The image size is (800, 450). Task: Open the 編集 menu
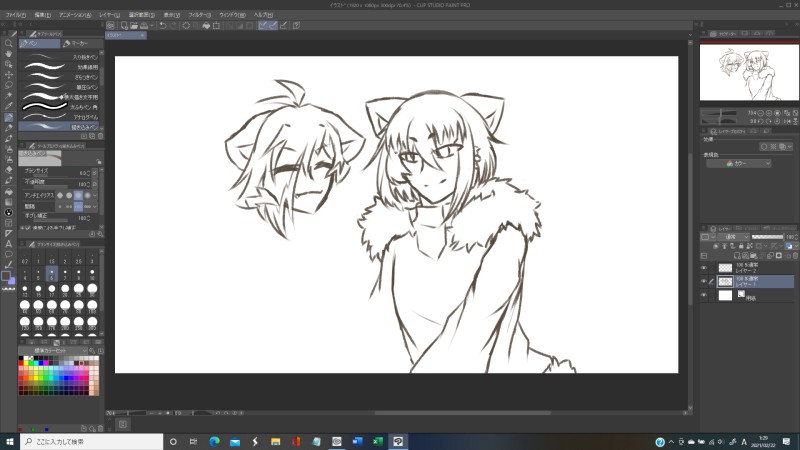click(42, 15)
